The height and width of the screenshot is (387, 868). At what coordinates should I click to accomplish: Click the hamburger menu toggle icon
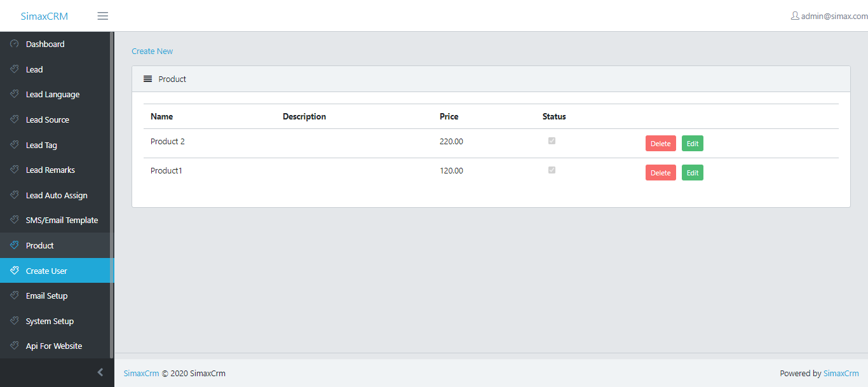[102, 16]
